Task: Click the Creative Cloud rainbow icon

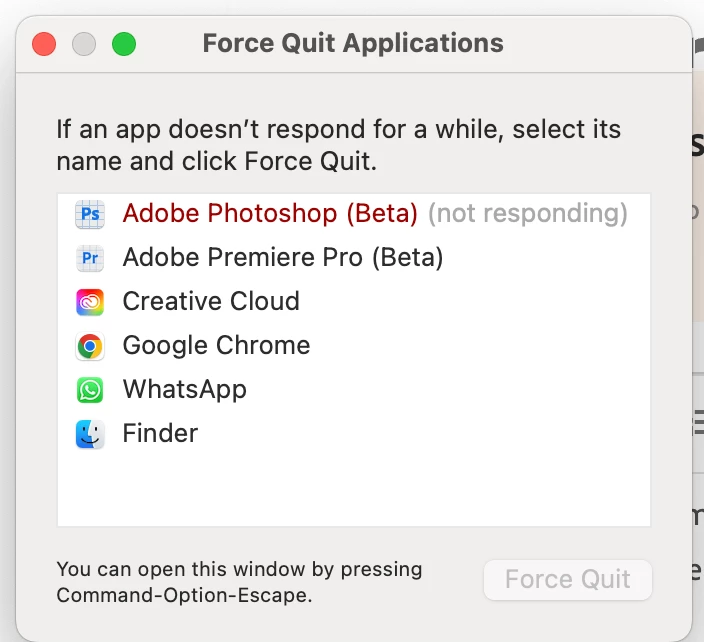Action: point(90,302)
